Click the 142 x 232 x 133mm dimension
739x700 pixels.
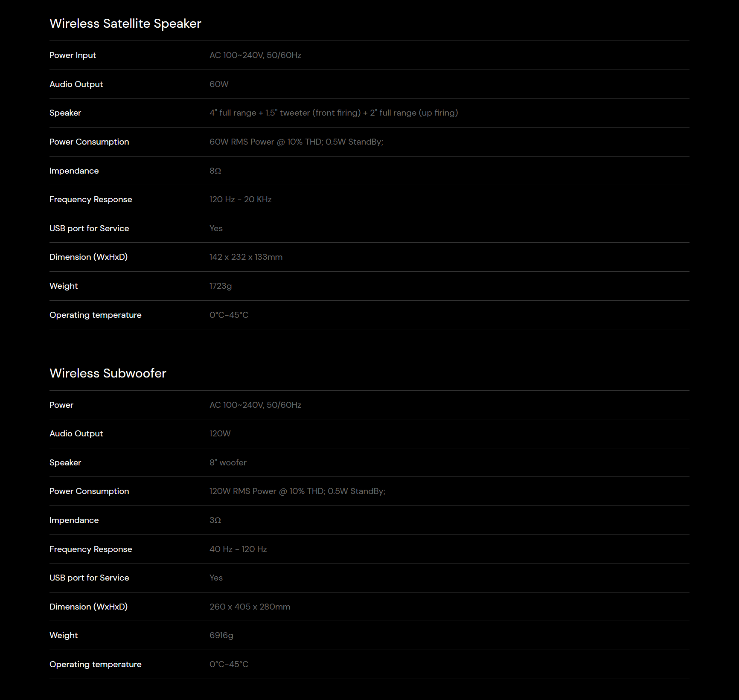[x=246, y=257]
